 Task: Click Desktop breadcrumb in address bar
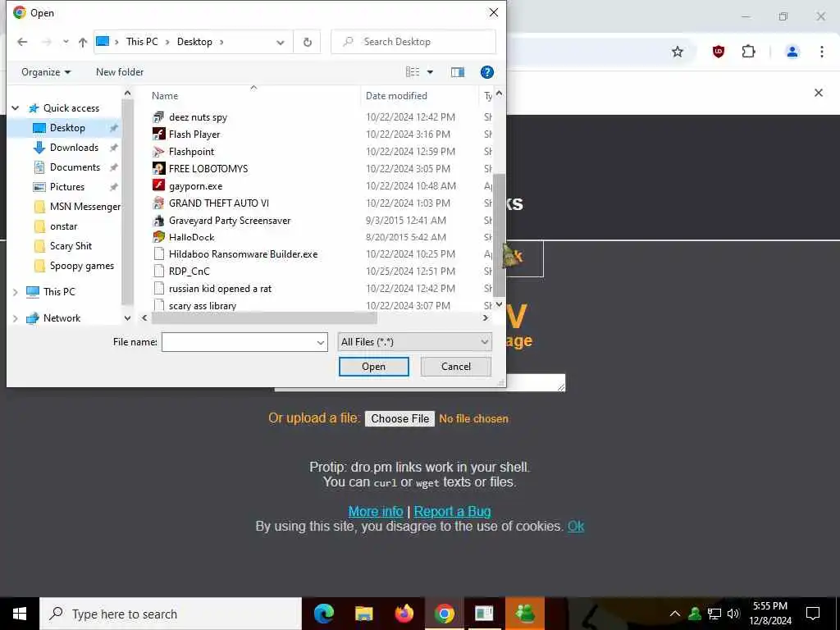pos(194,42)
